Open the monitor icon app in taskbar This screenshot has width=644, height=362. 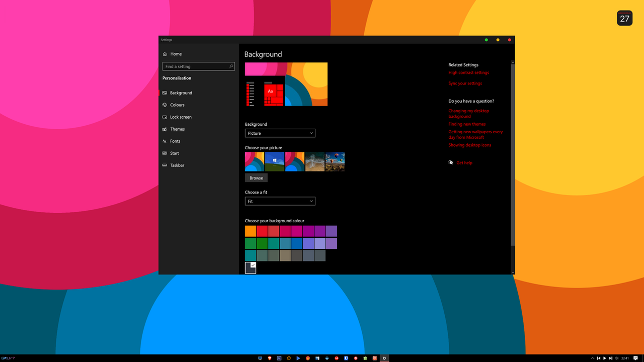[260, 358]
